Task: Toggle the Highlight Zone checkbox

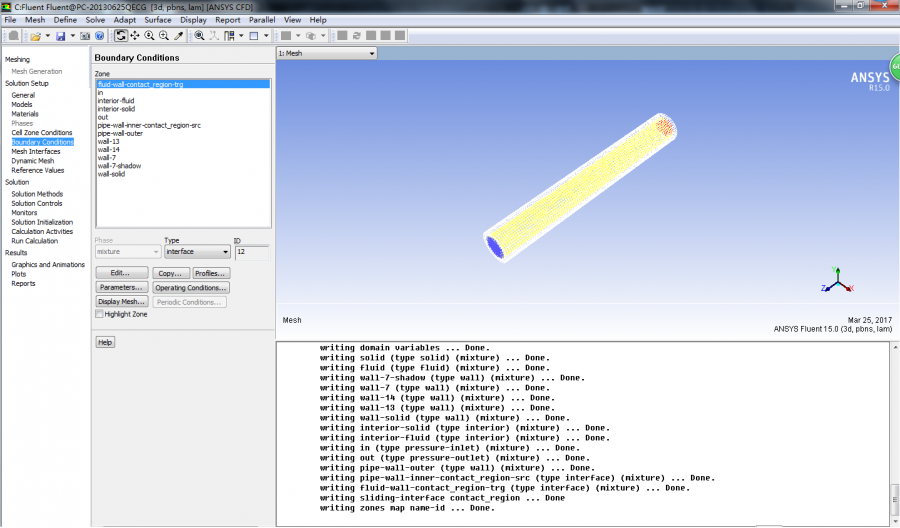Action: click(99, 314)
